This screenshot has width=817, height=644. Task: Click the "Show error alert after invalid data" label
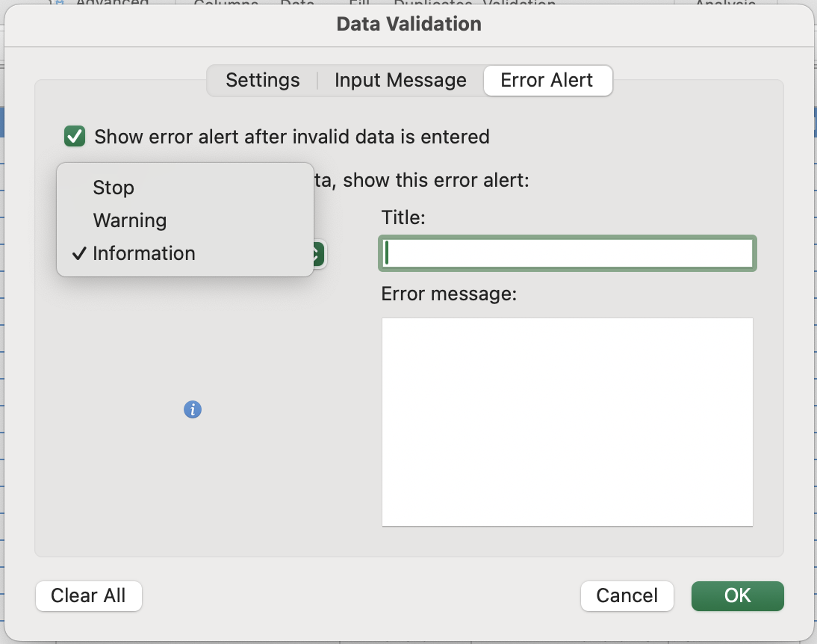pyautogui.click(x=291, y=137)
